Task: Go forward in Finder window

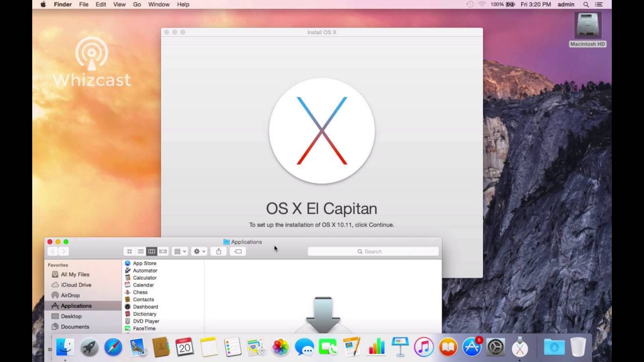Action: coord(64,251)
